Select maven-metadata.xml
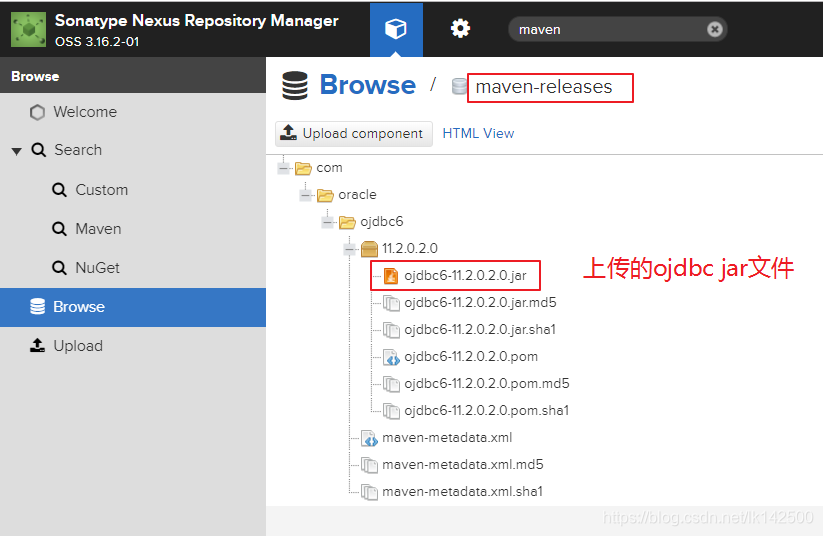823x536 pixels. [447, 438]
